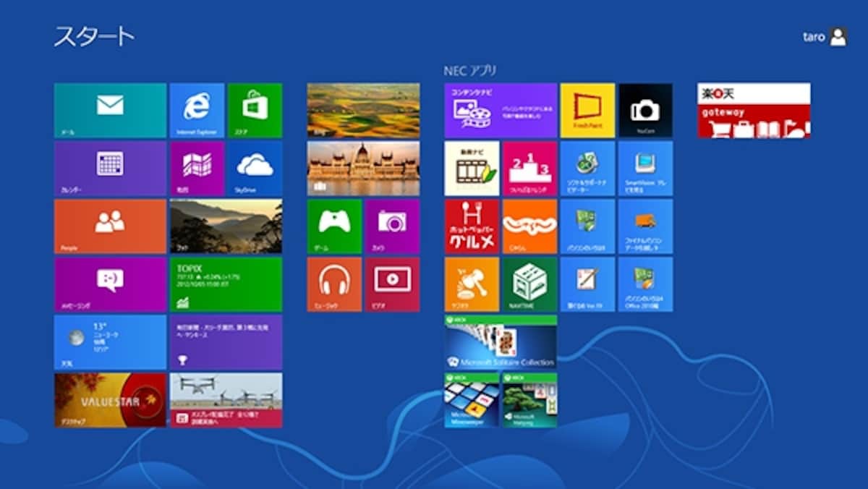Image resolution: width=868 pixels, height=489 pixels.
Task: Click the taro user account picture
Action: click(x=838, y=37)
